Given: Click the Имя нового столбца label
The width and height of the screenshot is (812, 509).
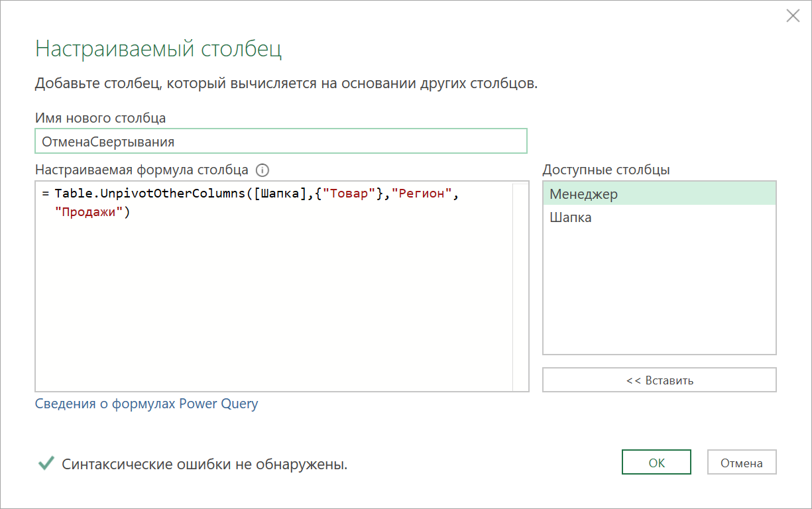Looking at the screenshot, I should pyautogui.click(x=100, y=118).
